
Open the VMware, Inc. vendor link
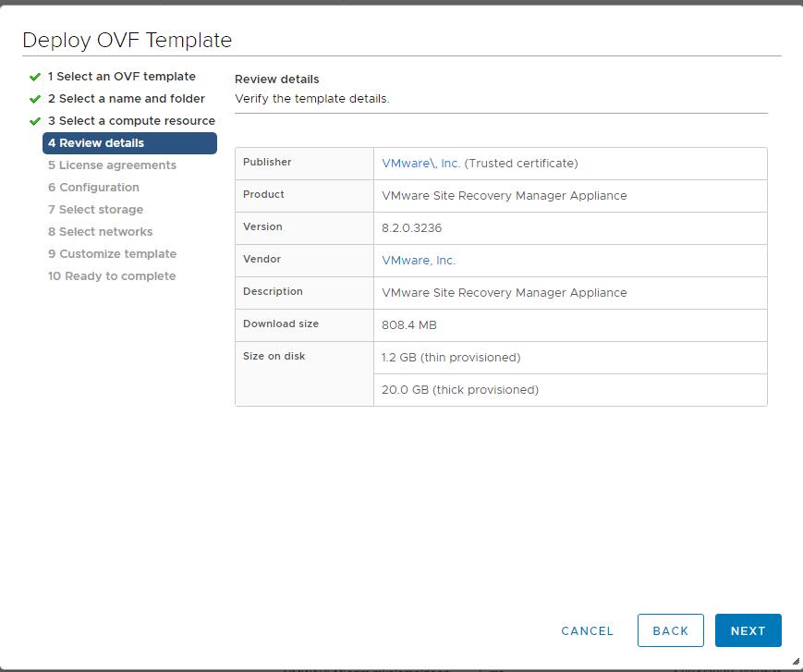click(x=419, y=260)
